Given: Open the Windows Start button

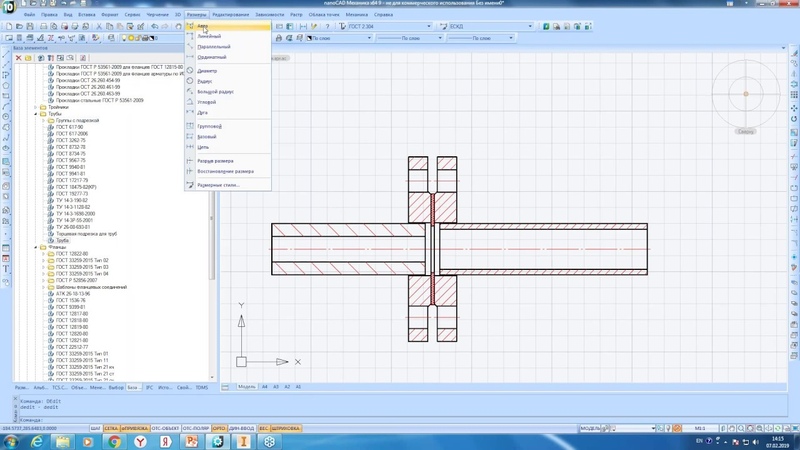Looking at the screenshot, I should pyautogui.click(x=11, y=441).
